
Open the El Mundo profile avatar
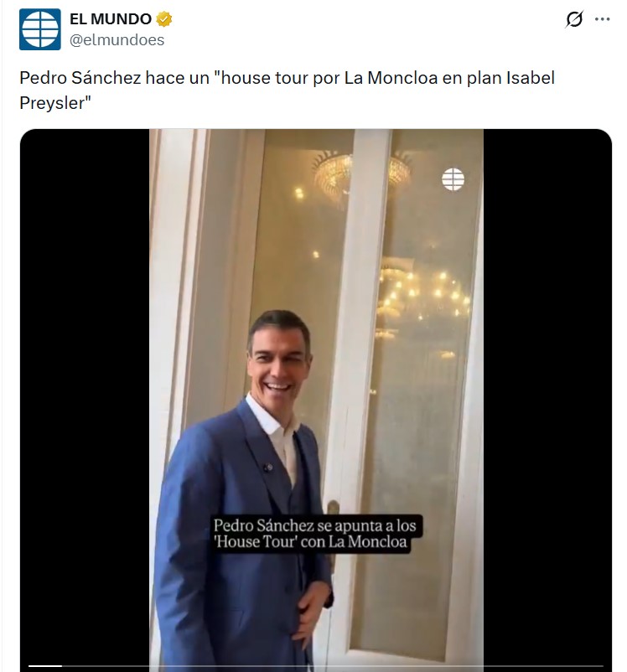[x=40, y=29]
